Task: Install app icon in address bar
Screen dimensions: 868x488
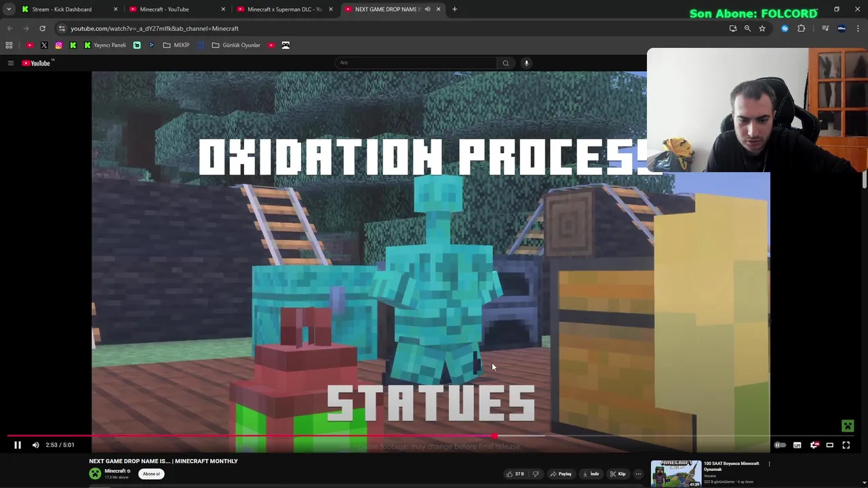Action: point(733,28)
